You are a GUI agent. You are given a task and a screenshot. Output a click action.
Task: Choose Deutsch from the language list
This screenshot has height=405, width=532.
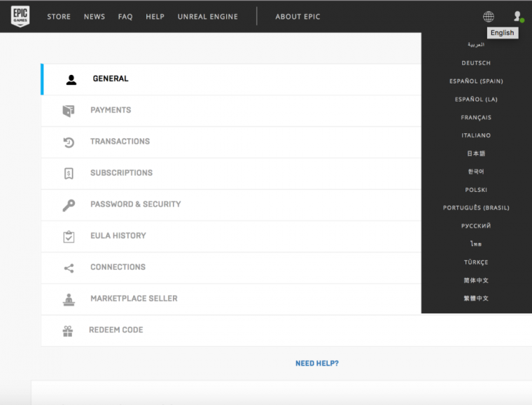point(476,63)
